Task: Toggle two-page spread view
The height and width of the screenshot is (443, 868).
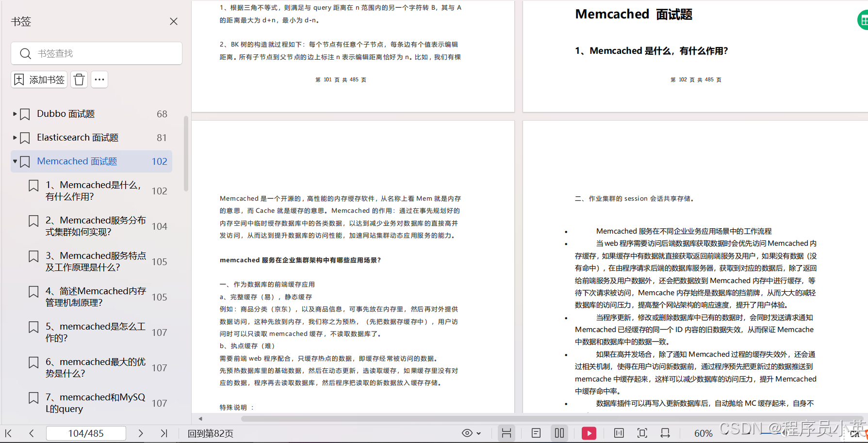Action: click(559, 433)
